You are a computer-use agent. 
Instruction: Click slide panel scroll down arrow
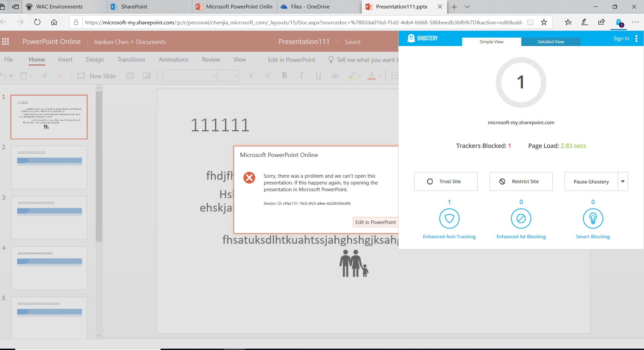[99, 335]
